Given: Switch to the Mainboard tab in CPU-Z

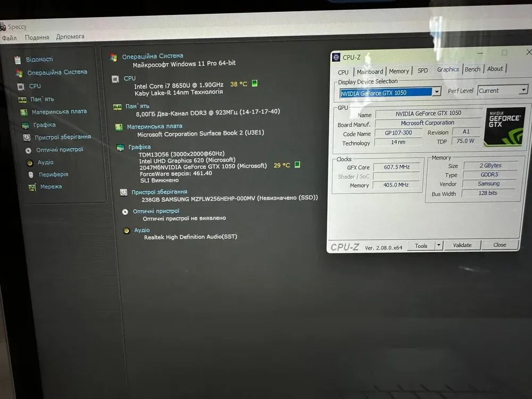Looking at the screenshot, I should tap(370, 71).
